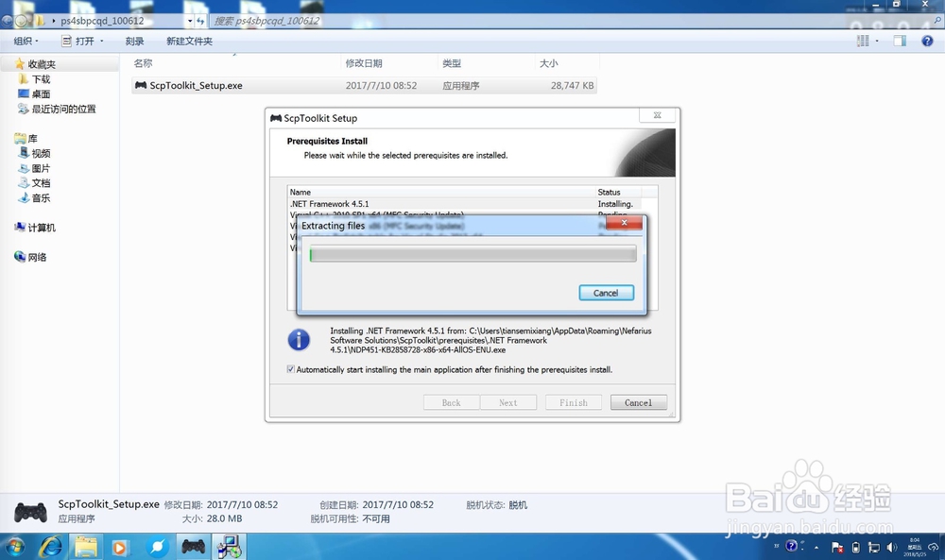Show hidden system tray icons
Image resolution: width=945 pixels, height=560 pixels.
coord(816,548)
